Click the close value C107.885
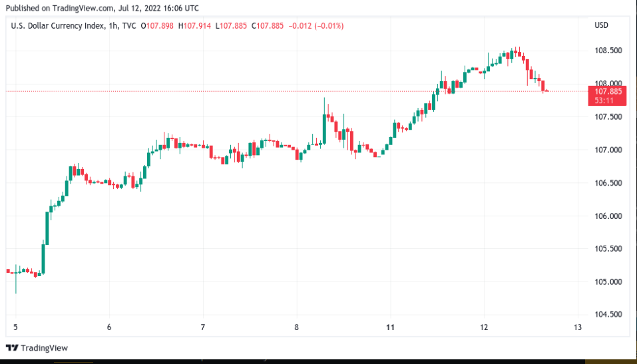Screen dimensions: 637x364 268,26
